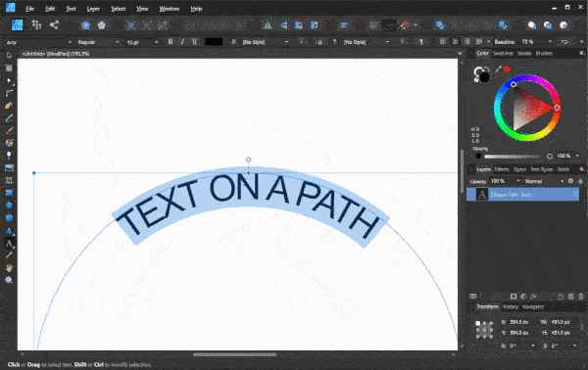This screenshot has height=370, width=588.
Task: Open the Layer menu
Action: pos(93,9)
